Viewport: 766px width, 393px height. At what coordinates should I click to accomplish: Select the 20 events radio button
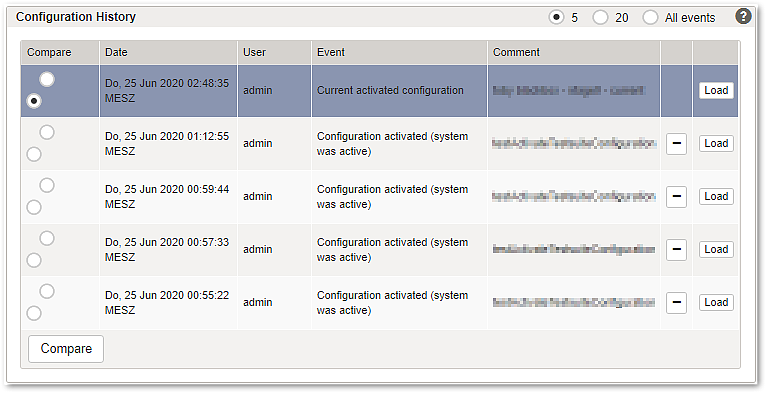pyautogui.click(x=600, y=18)
